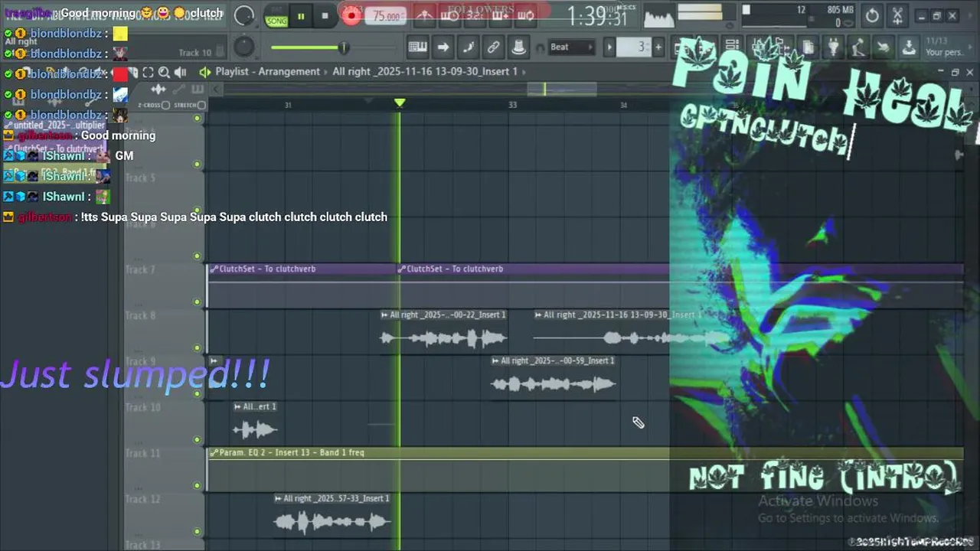Toggle Song/Pattern mode button

[276, 17]
